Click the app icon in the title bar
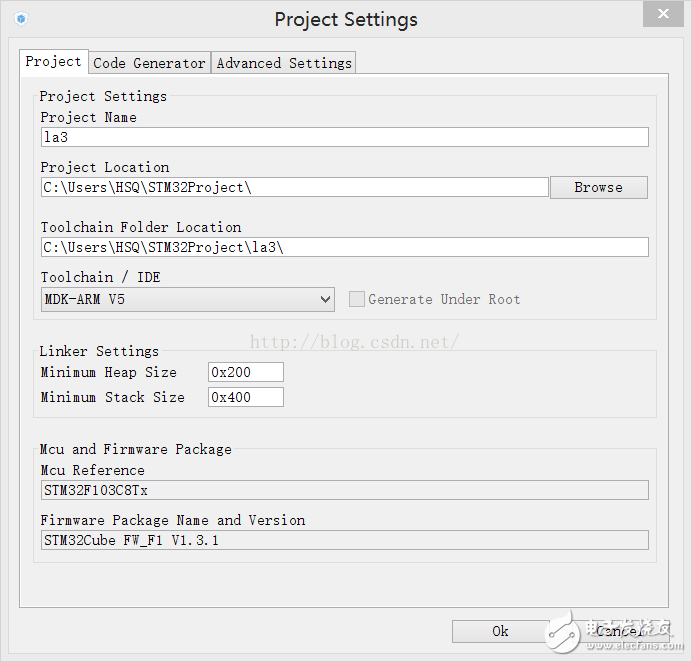Screen dimensions: 692x662 pos(21,19)
